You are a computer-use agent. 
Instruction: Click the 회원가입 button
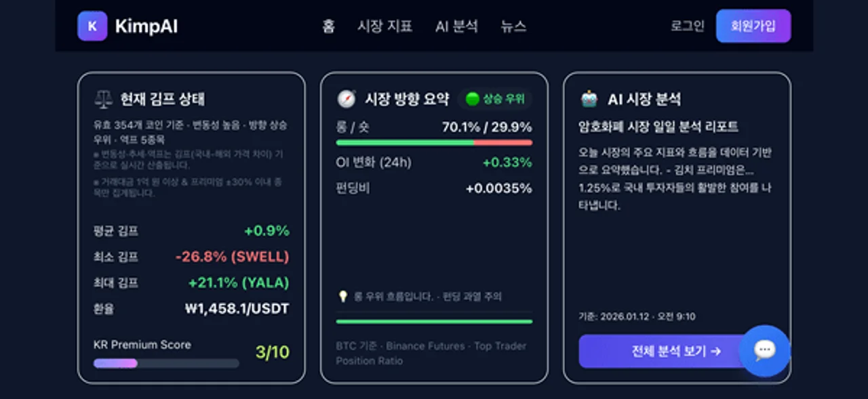point(753,26)
